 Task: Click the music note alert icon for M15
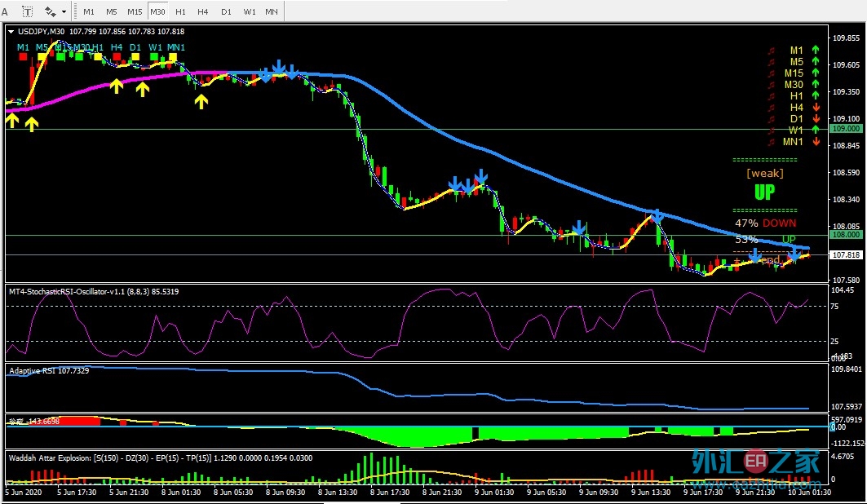point(772,73)
